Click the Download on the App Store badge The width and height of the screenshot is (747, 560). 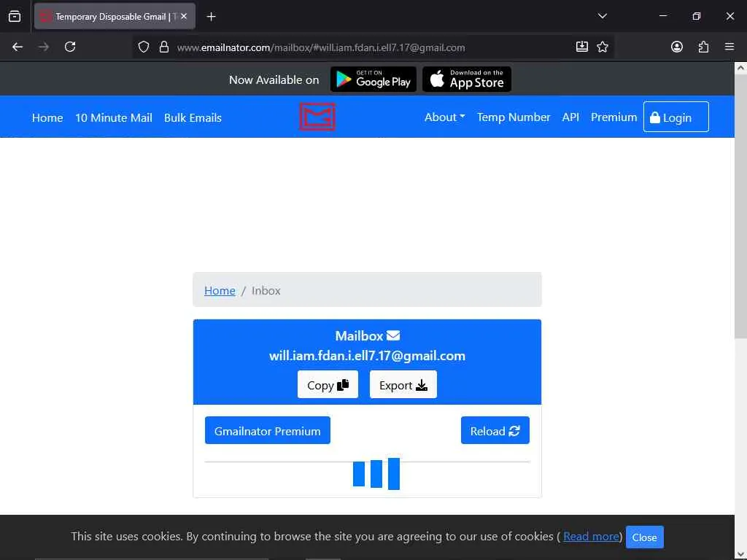(x=467, y=79)
